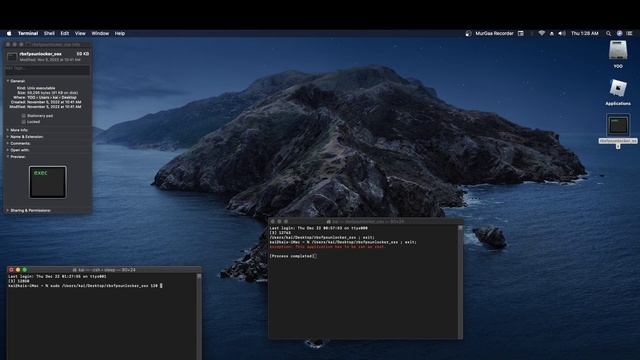640x360 pixels.
Task: Click the yellow minimize button of lower-left terminal
Action: coord(18,270)
